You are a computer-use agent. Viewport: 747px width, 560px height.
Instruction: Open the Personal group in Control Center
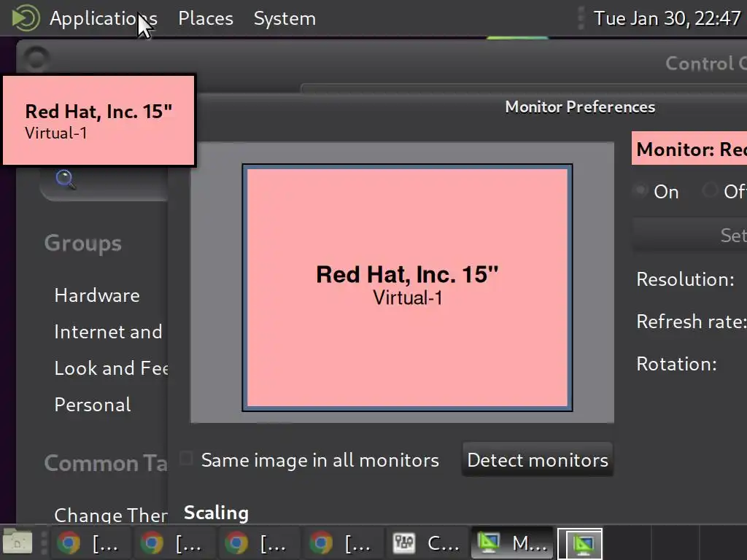click(93, 405)
